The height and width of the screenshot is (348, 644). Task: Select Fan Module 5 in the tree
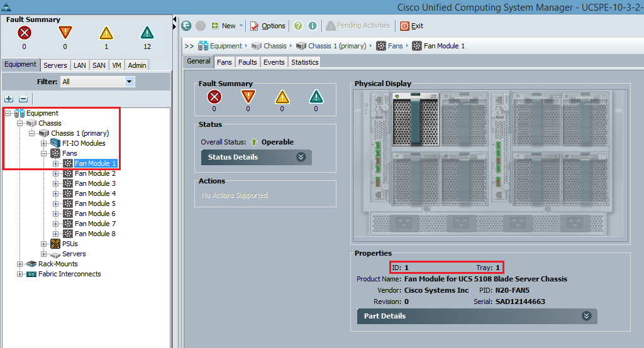95,204
